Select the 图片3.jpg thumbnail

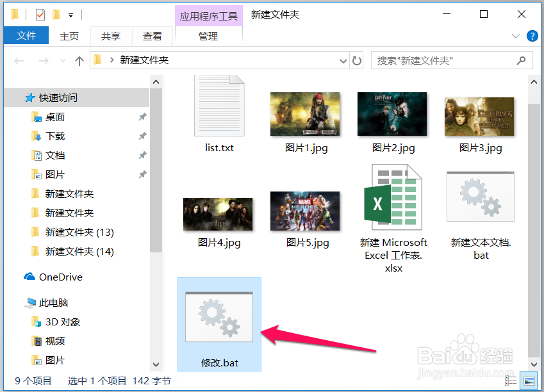tap(479, 117)
